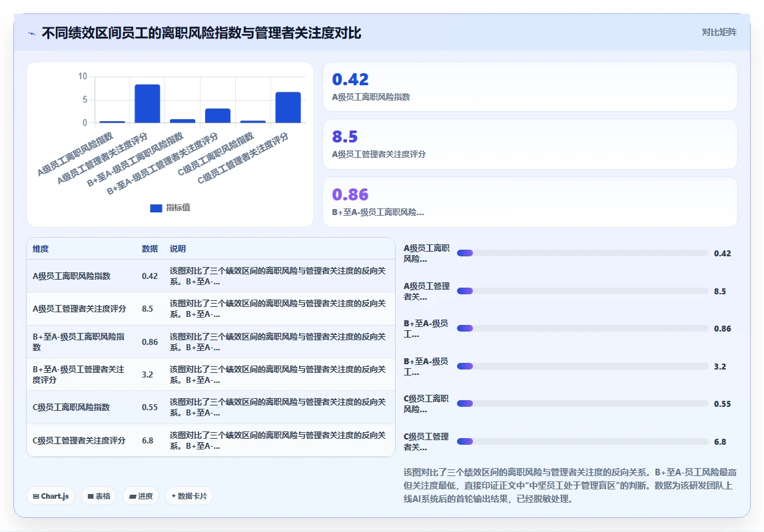Click the A级员工离职风险... label in the progress list
Screen dimensions: 764x532
(x=426, y=253)
